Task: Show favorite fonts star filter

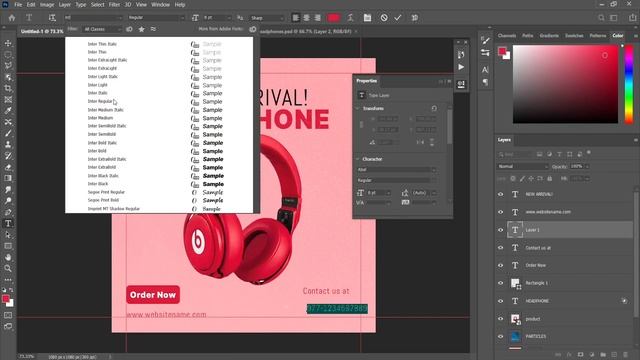Action: (x=142, y=29)
